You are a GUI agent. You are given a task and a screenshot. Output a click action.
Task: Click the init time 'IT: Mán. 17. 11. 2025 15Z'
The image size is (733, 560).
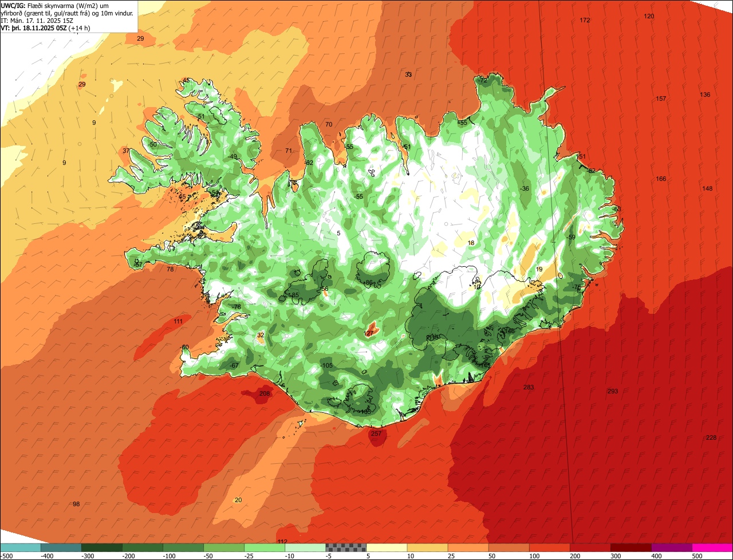click(37, 20)
